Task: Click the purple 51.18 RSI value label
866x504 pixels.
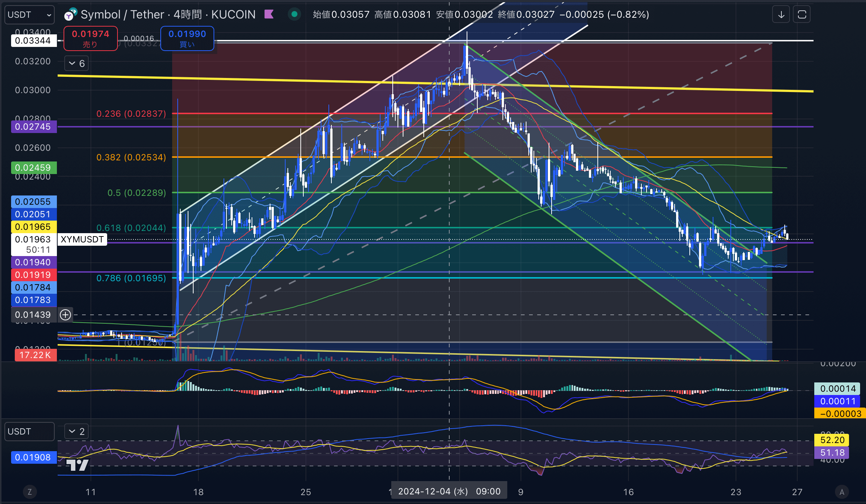Action: point(832,453)
